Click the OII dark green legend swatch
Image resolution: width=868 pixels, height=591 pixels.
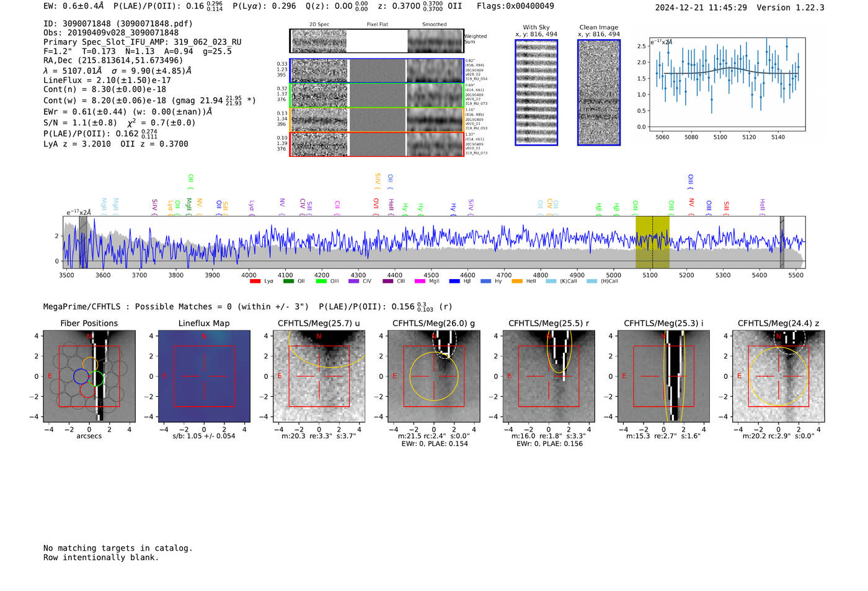coord(288,282)
